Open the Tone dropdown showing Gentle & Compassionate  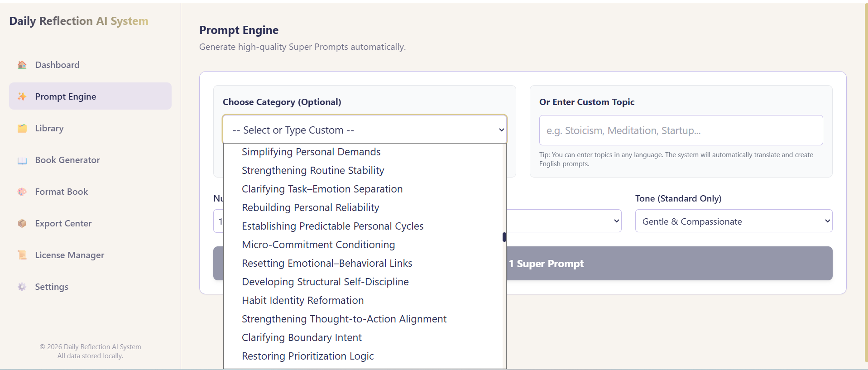tap(733, 221)
